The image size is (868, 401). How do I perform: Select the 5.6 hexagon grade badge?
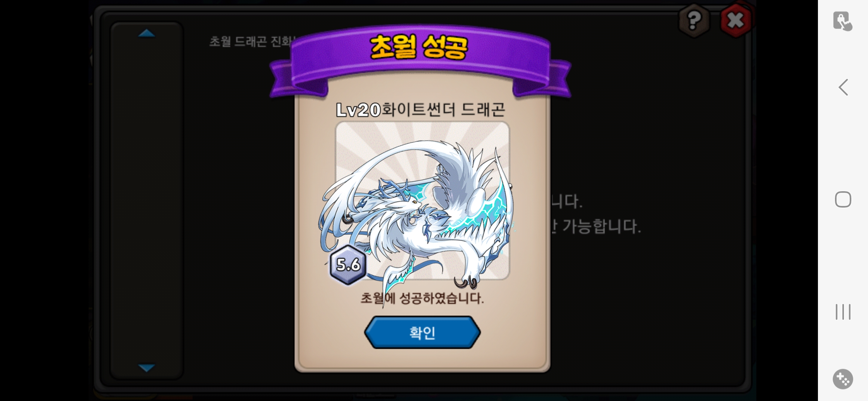click(348, 265)
